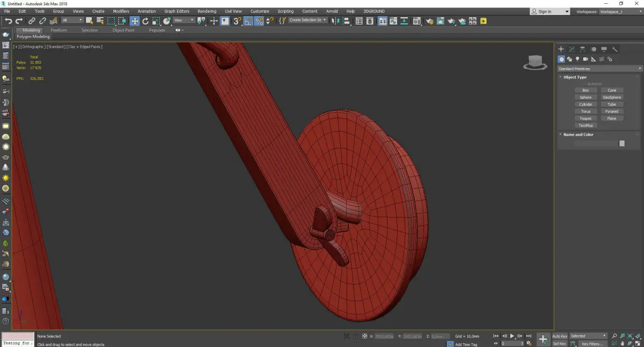Click the Mirror tool icon

click(x=334, y=21)
